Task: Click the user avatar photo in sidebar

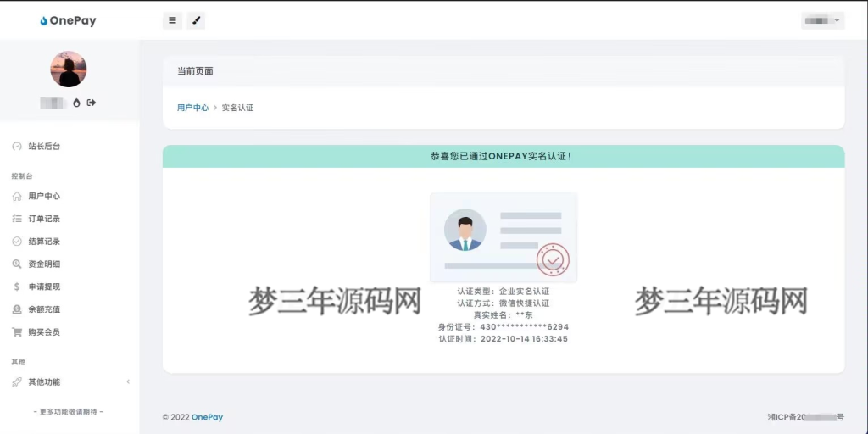Action: [x=69, y=70]
